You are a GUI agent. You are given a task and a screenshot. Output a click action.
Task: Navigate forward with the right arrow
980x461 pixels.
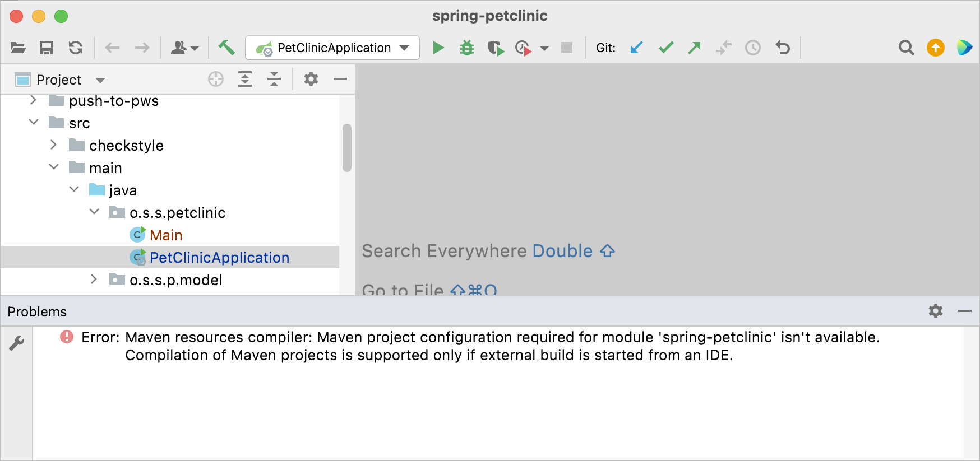pos(142,48)
